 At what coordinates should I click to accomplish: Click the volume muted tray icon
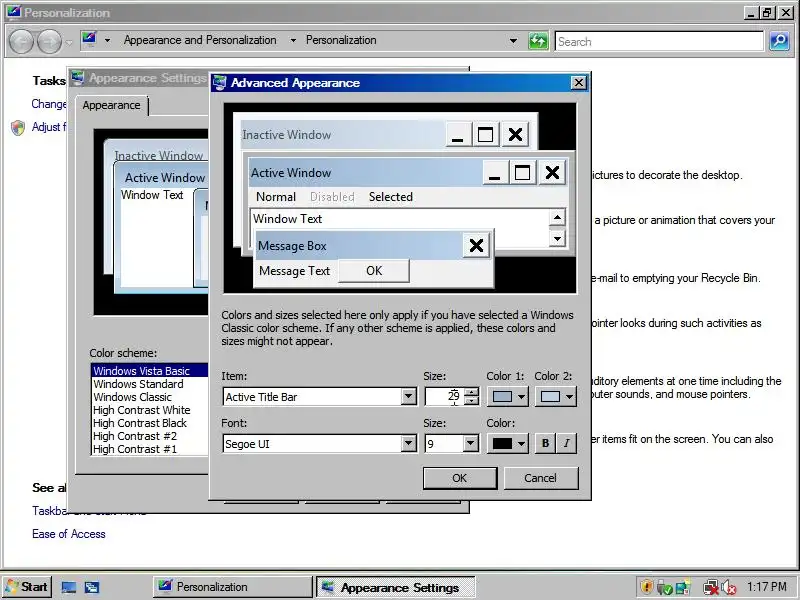tap(729, 588)
